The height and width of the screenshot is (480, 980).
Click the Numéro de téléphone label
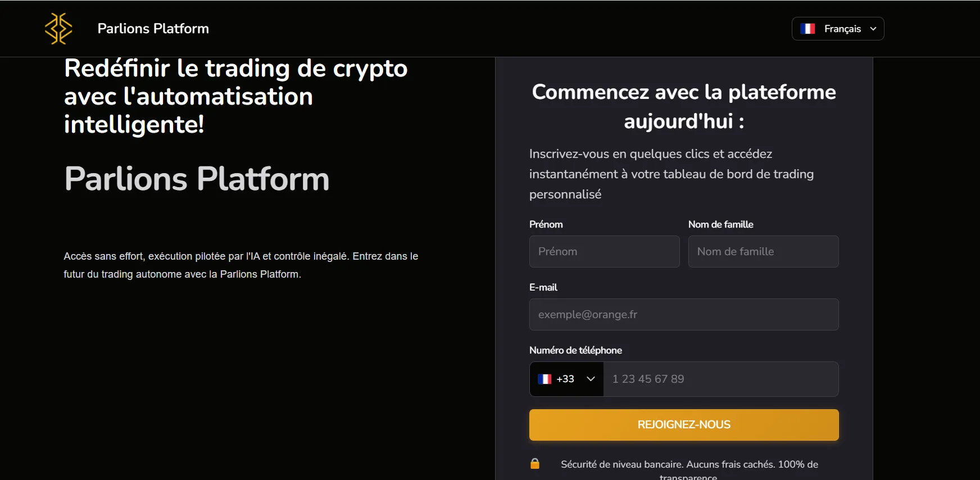point(575,350)
